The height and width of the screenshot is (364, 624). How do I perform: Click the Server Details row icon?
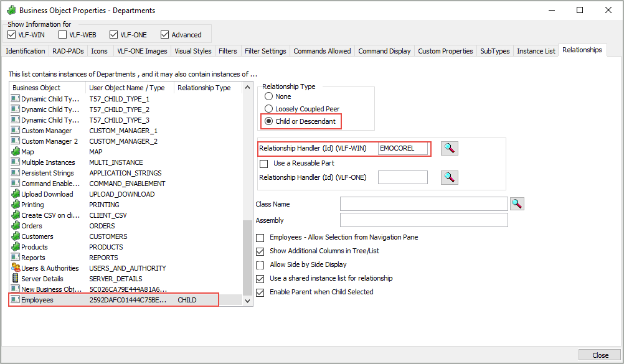(16, 279)
